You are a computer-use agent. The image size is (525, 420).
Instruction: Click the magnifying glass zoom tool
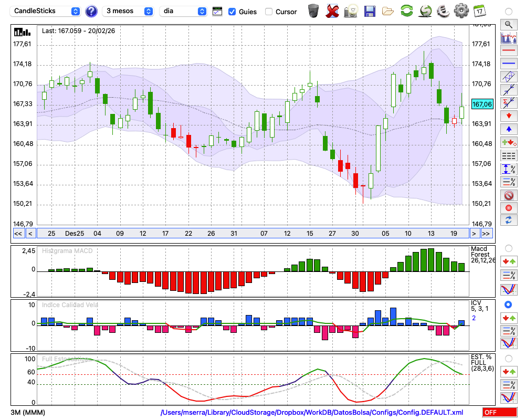(508, 24)
